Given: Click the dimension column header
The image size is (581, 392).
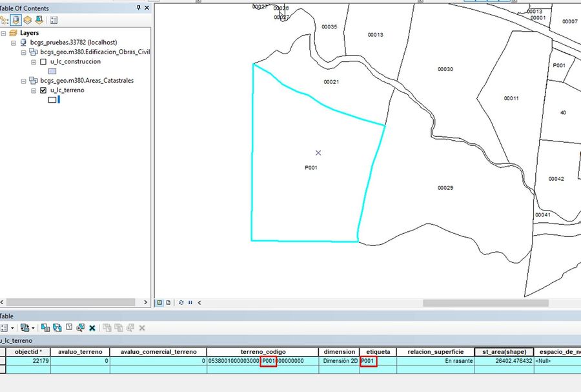Looking at the screenshot, I should [339, 351].
